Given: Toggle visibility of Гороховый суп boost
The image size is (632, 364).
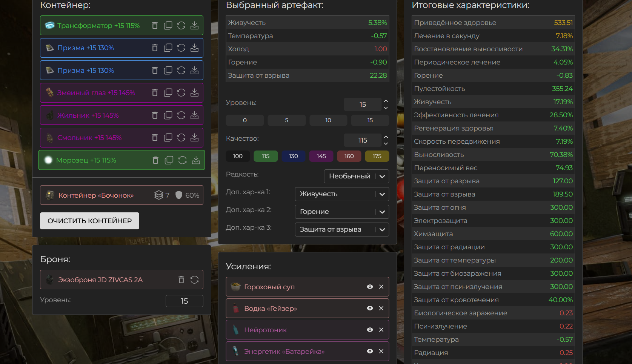Looking at the screenshot, I should [x=370, y=287].
